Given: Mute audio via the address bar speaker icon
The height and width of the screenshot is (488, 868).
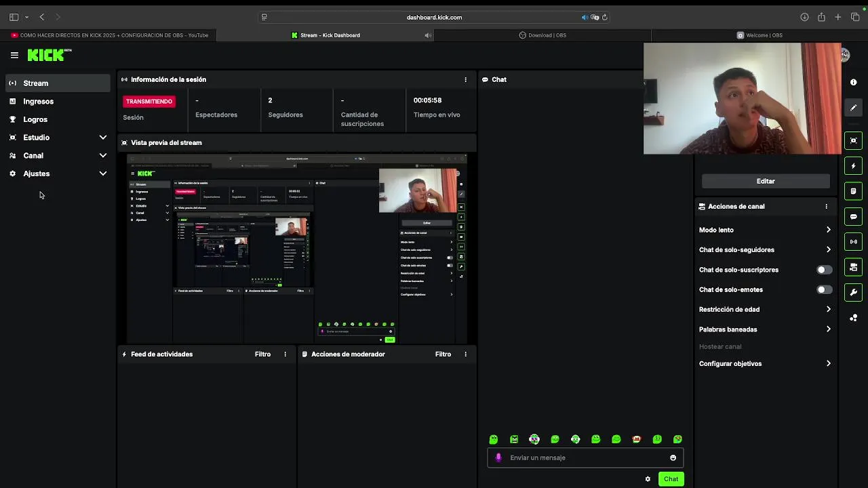Looking at the screenshot, I should coord(585,17).
